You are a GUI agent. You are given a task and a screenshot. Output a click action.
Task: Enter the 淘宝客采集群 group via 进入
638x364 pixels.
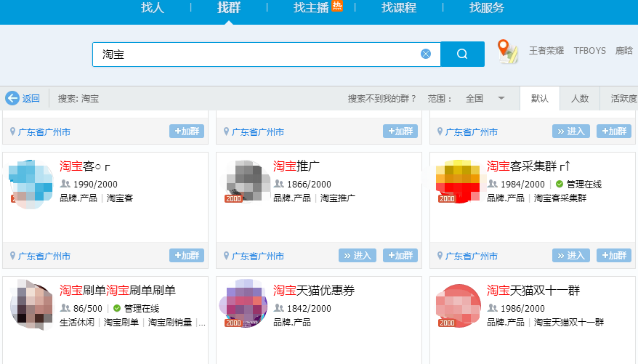click(x=571, y=256)
